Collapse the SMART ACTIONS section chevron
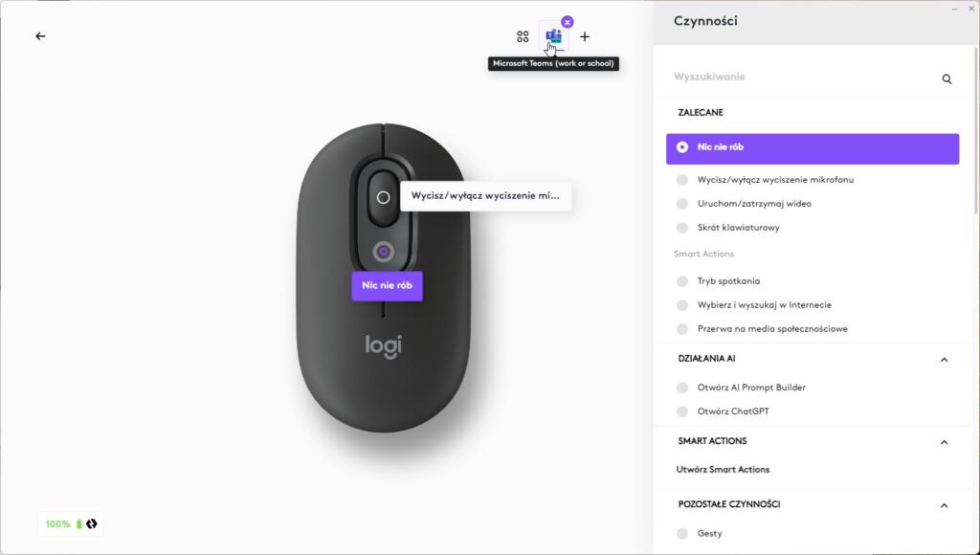This screenshot has width=980, height=555. pyautogui.click(x=944, y=442)
